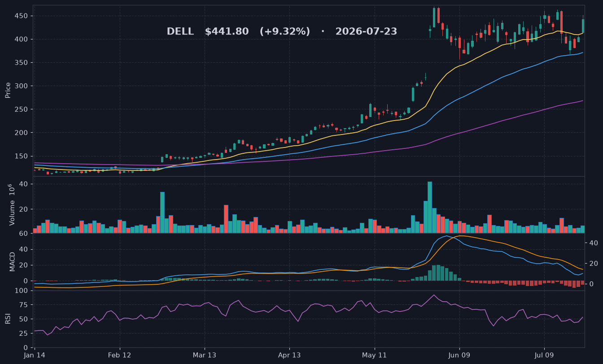Click the 2026-07-23 date in the title

pyautogui.click(x=366, y=31)
